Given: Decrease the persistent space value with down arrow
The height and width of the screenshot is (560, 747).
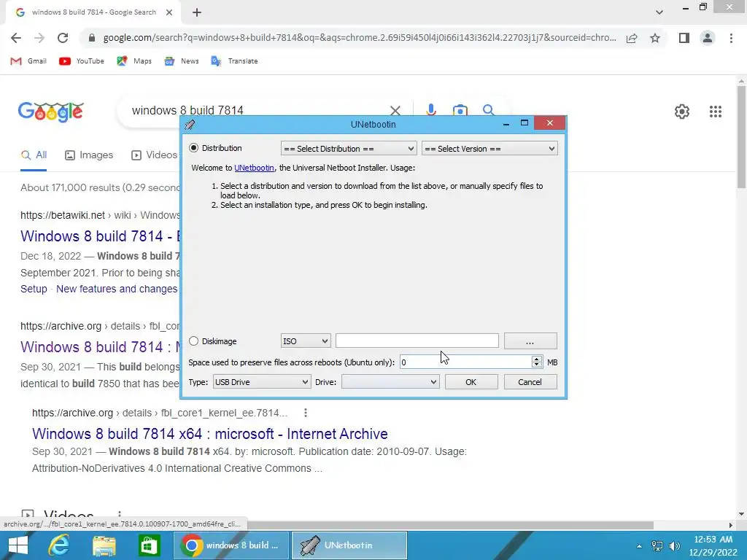Looking at the screenshot, I should coord(537,366).
